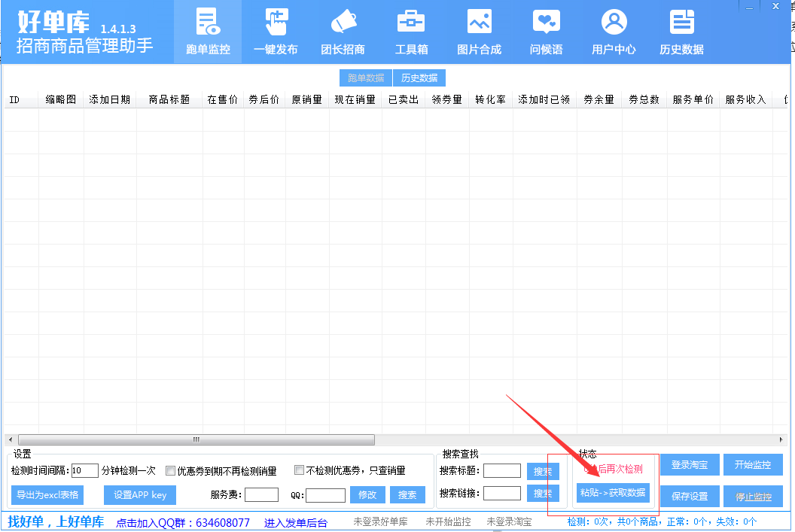Open the 问候语 greetings module
The height and width of the screenshot is (532, 795).
click(546, 32)
